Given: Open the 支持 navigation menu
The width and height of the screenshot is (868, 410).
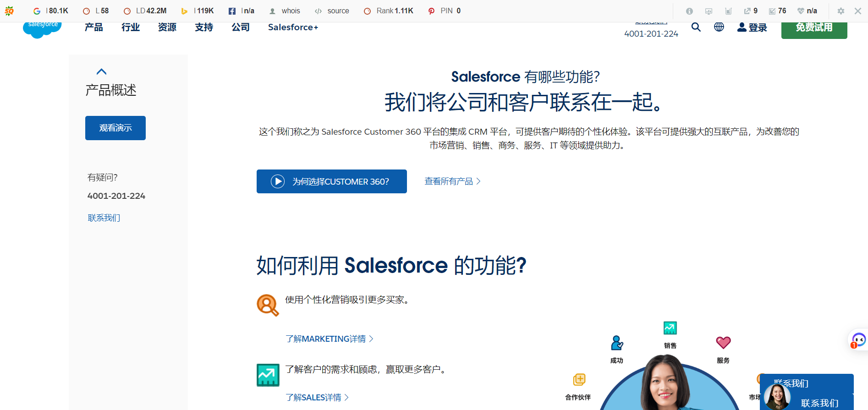Looking at the screenshot, I should 204,27.
